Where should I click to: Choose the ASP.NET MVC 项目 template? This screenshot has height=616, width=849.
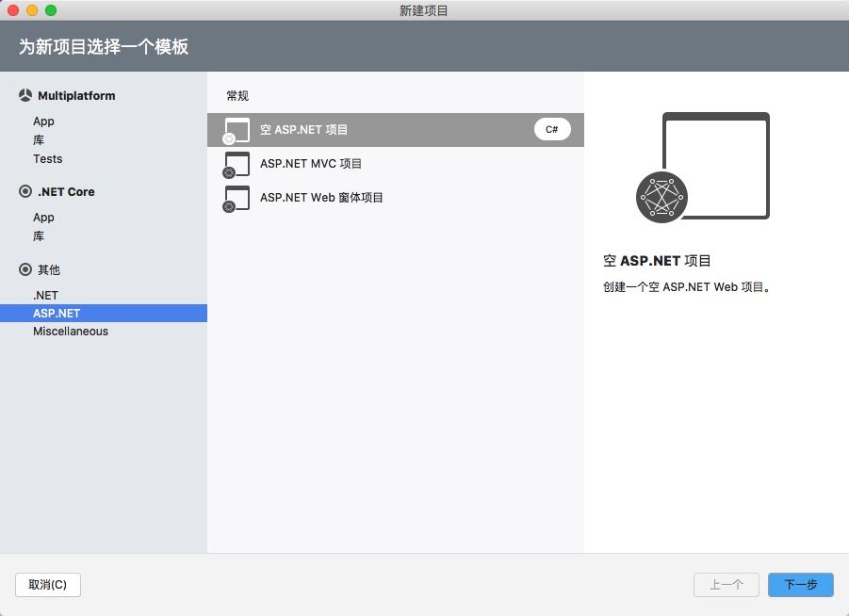click(x=395, y=164)
